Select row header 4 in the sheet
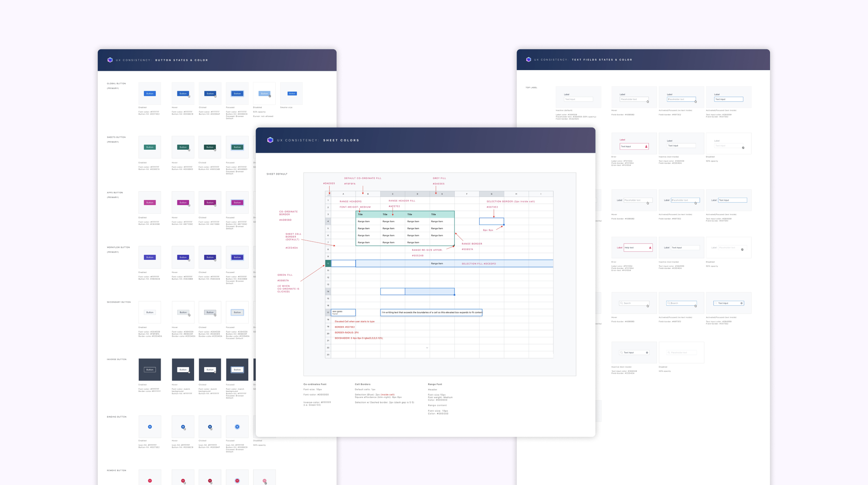The image size is (868, 485). (x=328, y=221)
